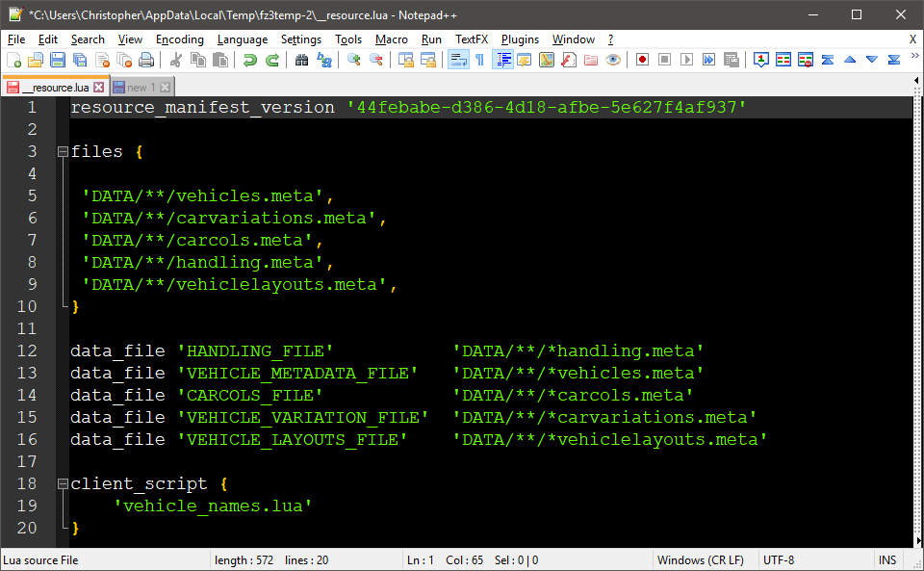The image size is (924, 571).
Task: Open user defined language dialog
Action: pos(525,60)
